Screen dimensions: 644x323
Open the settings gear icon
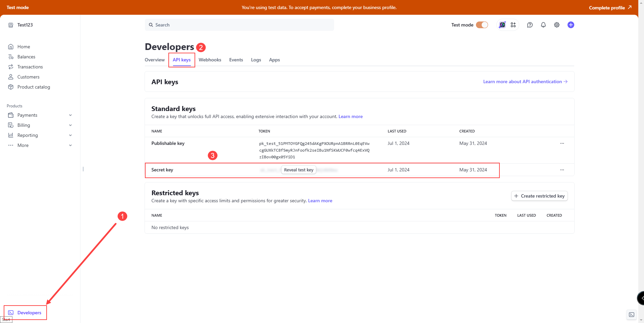tap(556, 25)
